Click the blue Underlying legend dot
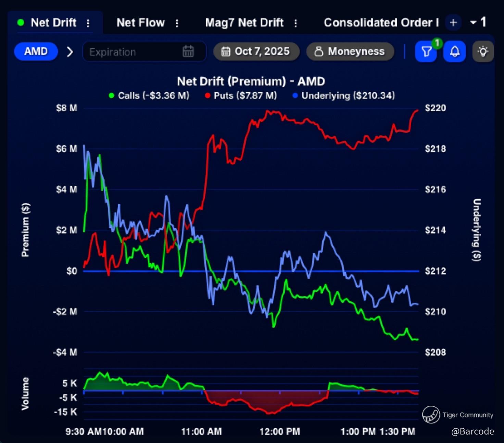The width and height of the screenshot is (504, 443). (x=295, y=96)
